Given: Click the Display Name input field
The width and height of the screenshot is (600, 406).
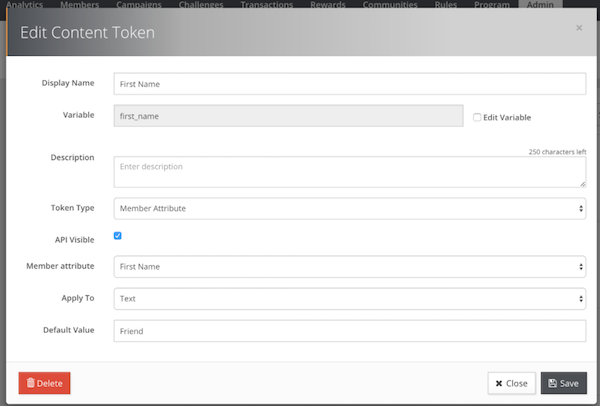Looking at the screenshot, I should click(349, 84).
